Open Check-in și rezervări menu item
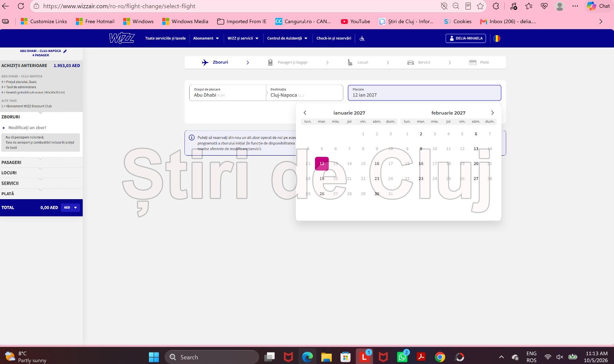The image size is (614, 364). click(x=334, y=38)
